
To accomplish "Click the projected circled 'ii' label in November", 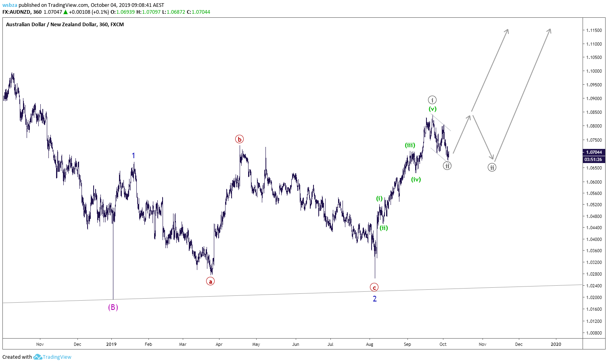I will [492, 167].
